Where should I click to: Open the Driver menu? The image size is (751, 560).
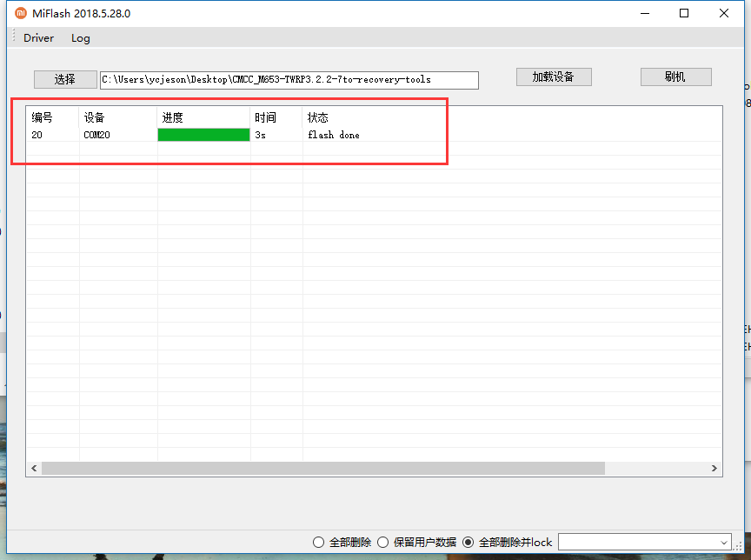click(38, 38)
